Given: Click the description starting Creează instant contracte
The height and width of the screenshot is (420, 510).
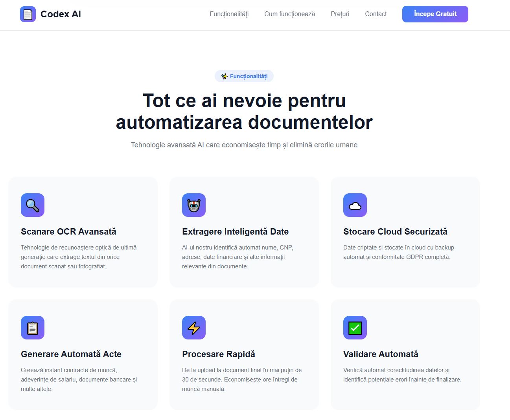Looking at the screenshot, I should coord(79,380).
